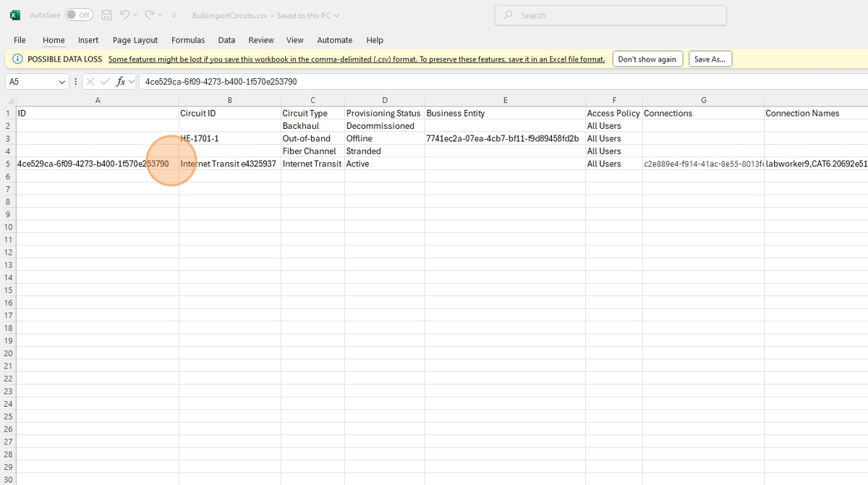The image size is (868, 485).
Task: Select the 'Provisioning Status' header cell
Action: 385,113
